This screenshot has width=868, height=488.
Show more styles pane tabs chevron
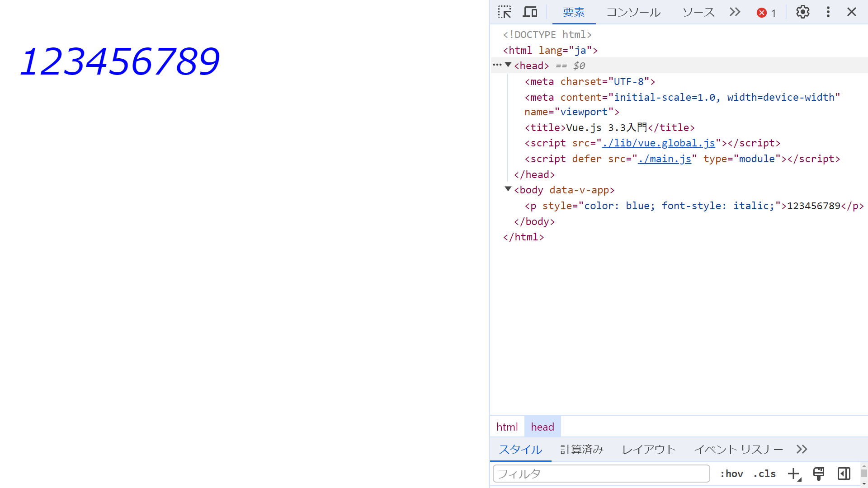coord(802,449)
